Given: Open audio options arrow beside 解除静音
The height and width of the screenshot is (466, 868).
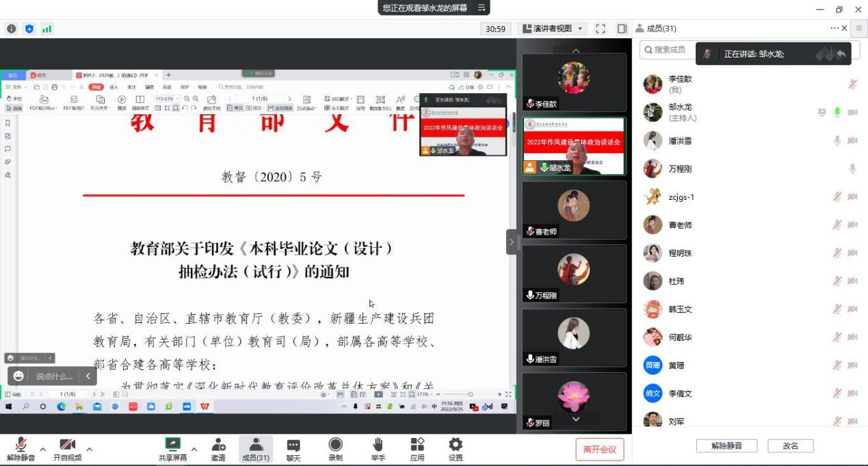Looking at the screenshot, I should pos(42,450).
